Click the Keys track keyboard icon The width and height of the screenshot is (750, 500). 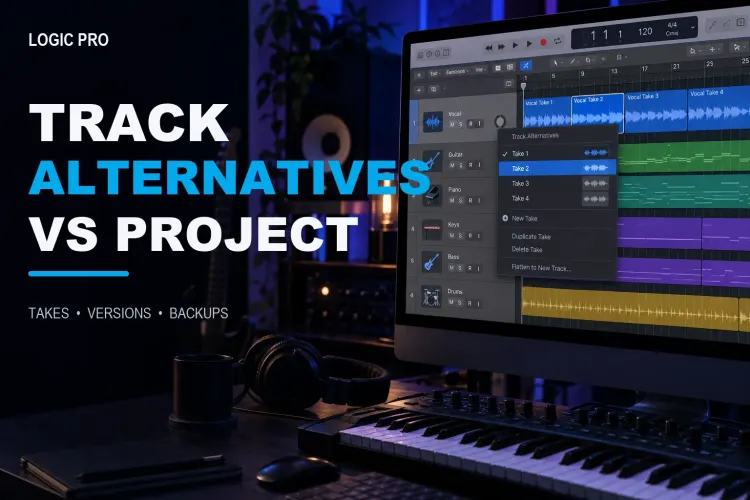(x=431, y=230)
